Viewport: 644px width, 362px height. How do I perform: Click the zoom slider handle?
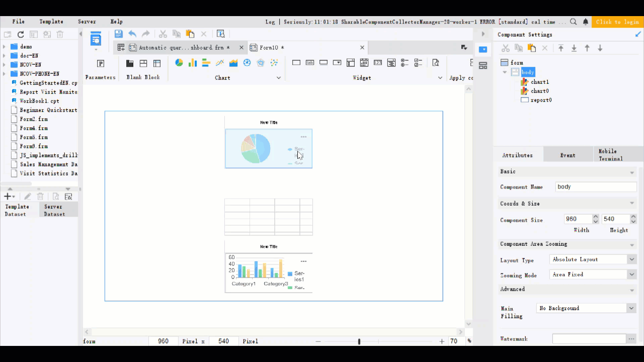coord(359,341)
